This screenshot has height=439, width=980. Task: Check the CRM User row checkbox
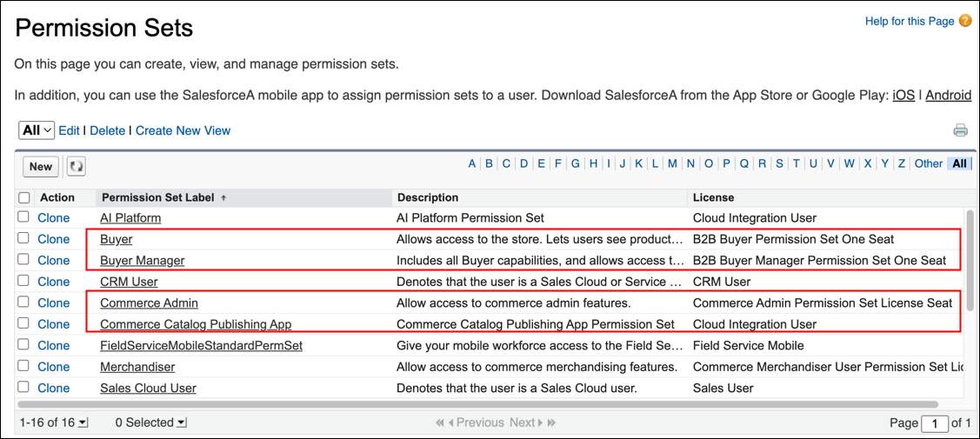[x=23, y=282]
